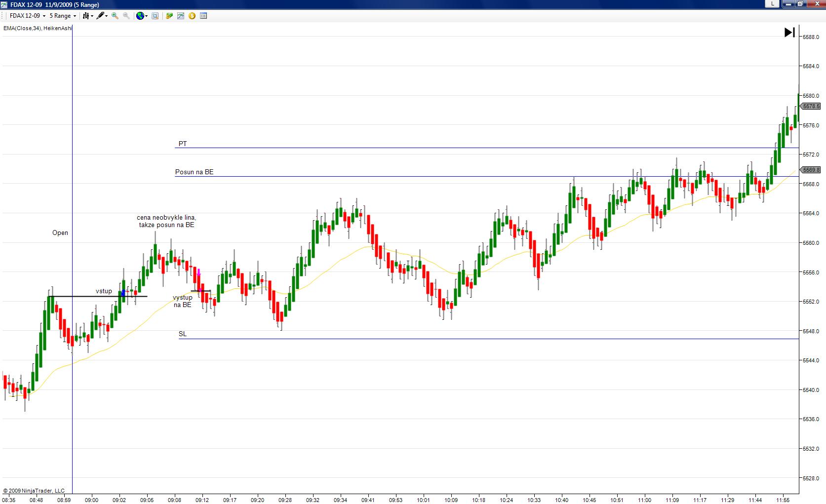Open the data box table icon
826x504 pixels.
pos(203,16)
